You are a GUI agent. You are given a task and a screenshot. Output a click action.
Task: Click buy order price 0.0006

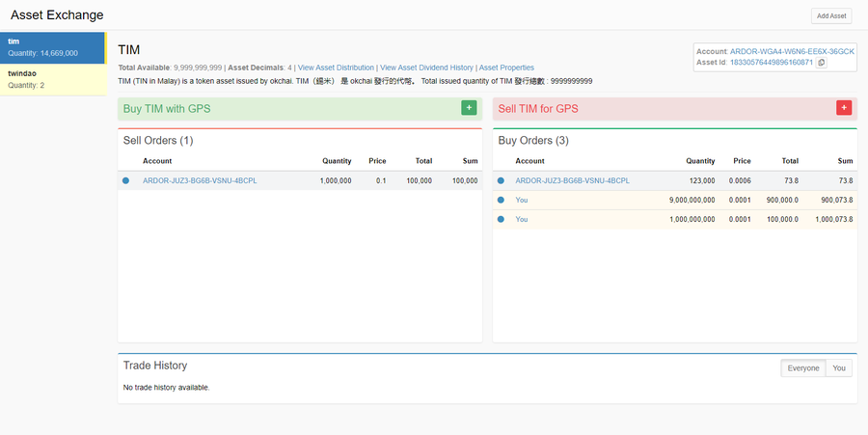740,180
